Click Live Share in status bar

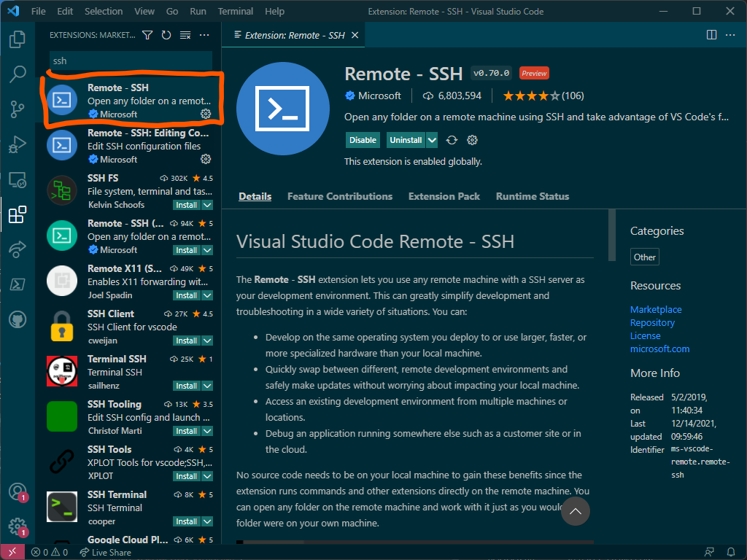105,553
